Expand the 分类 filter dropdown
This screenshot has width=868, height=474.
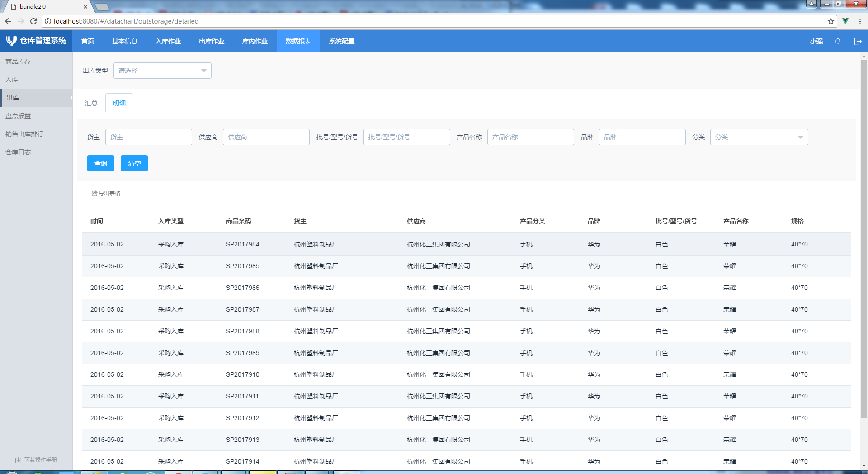(759, 137)
